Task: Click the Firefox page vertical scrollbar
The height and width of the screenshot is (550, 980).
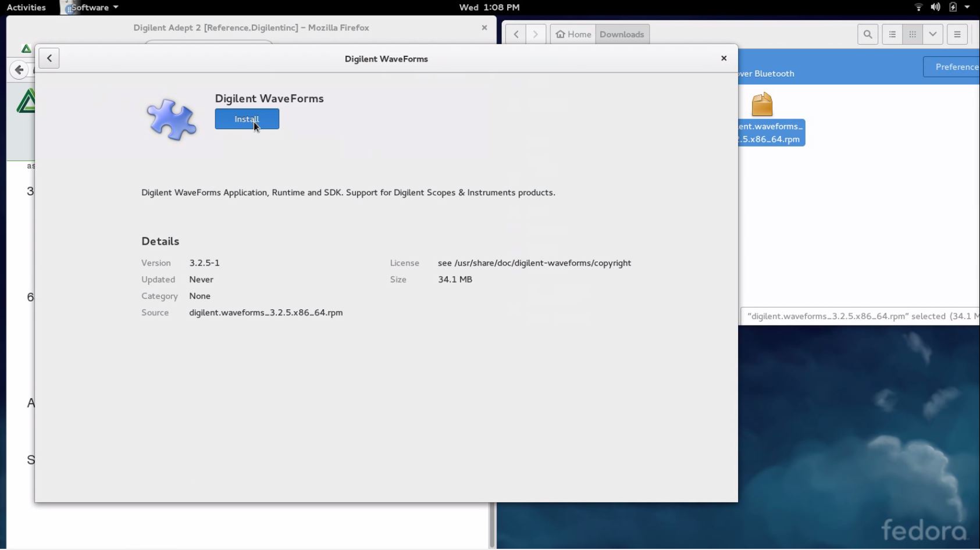Action: point(492,525)
